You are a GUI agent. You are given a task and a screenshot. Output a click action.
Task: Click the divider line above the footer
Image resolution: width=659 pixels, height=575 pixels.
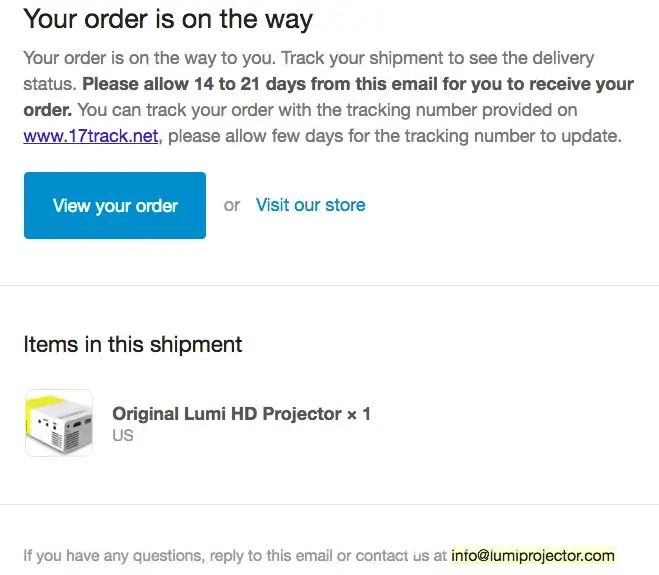[x=329, y=505]
